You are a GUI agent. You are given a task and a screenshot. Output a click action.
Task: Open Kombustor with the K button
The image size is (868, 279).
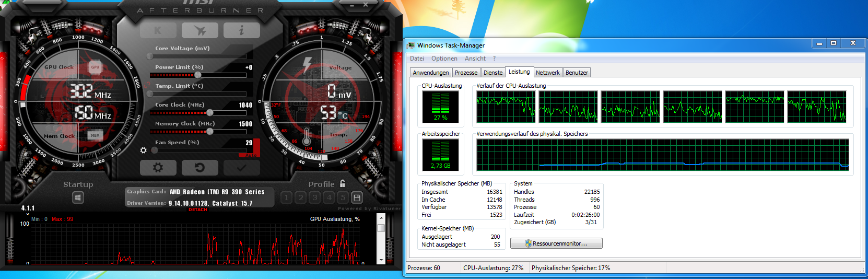[x=158, y=30]
